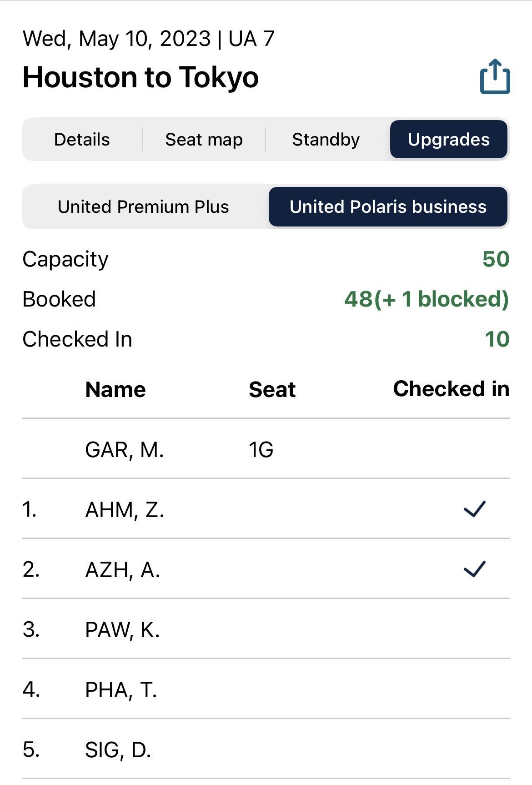The width and height of the screenshot is (532, 785).
Task: Switch to the Seat map tab
Action: (204, 140)
